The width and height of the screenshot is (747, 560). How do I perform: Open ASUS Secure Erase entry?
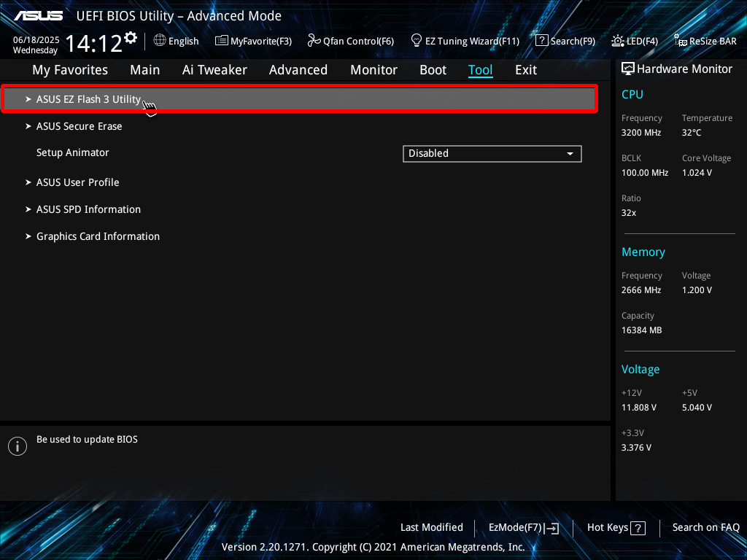[x=79, y=126]
